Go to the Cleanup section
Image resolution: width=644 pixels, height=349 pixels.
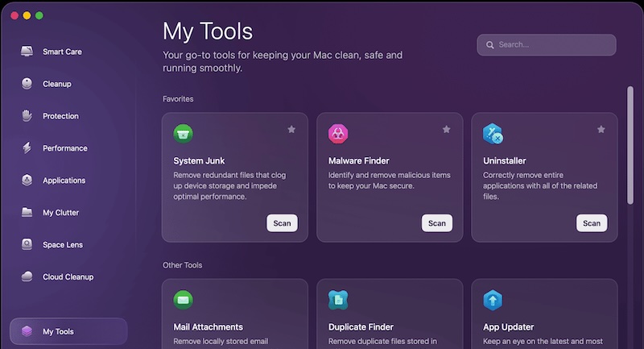(56, 84)
